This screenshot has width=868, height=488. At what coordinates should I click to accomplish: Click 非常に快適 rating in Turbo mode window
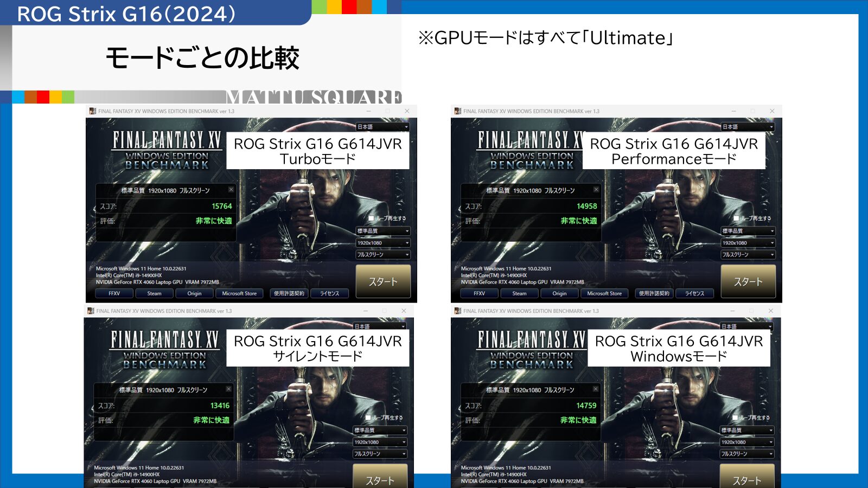(214, 221)
